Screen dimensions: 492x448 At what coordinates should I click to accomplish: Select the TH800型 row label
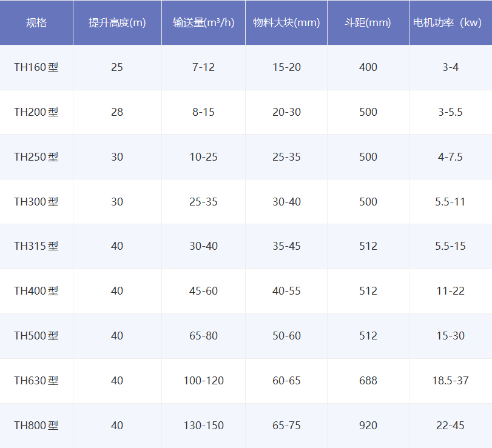tap(36, 426)
